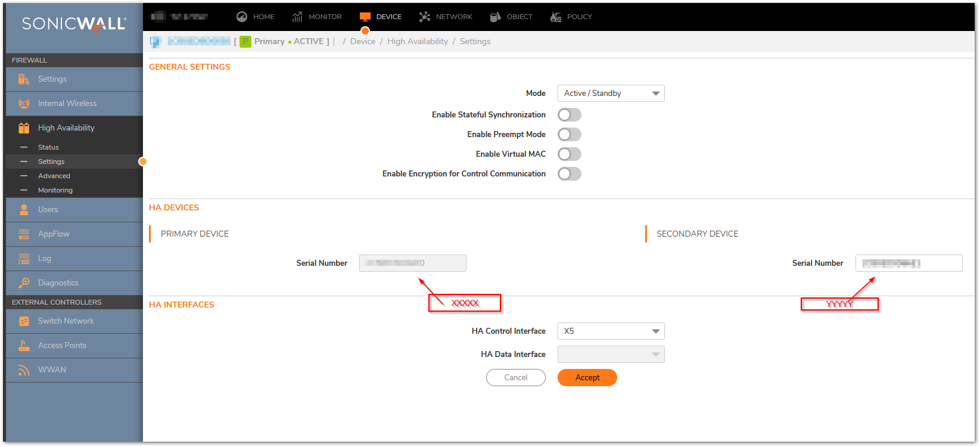Open Monitoring under High Availability

(55, 191)
